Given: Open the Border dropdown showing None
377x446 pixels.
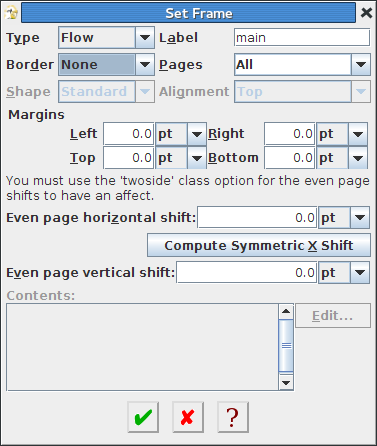Looking at the screenshot, I should [x=106, y=65].
